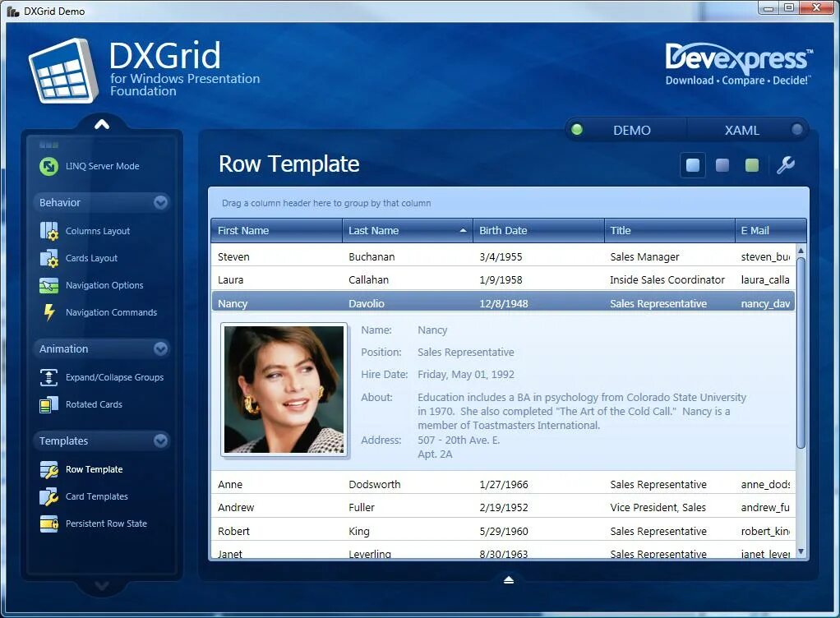Click the Friday, May 01, 1992 hire date
This screenshot has height=618, width=840.
pos(466,375)
